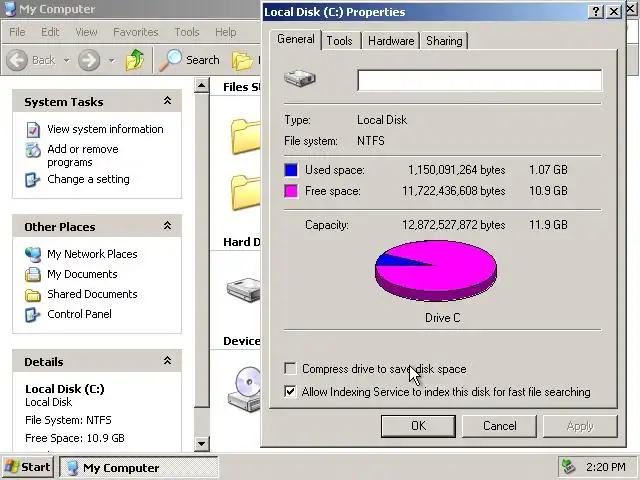This screenshot has height=480, width=640.
Task: Click the drive icon in Properties dialog
Action: (300, 78)
